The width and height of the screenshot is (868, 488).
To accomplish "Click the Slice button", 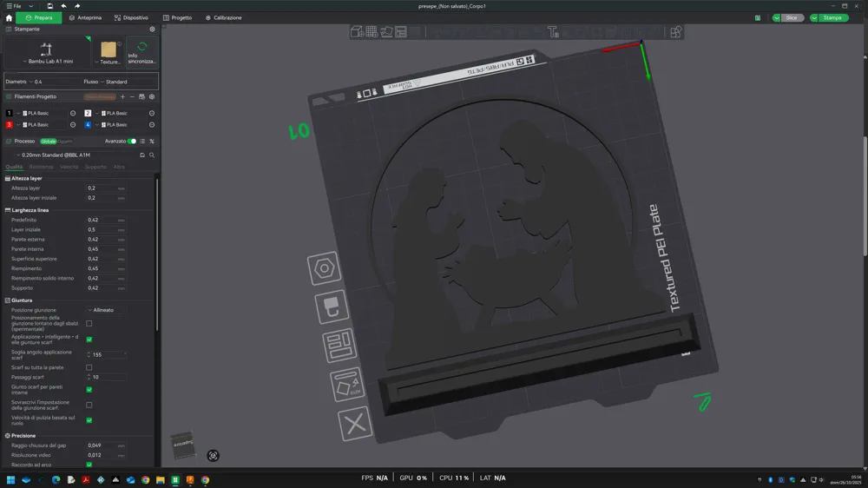I will (x=792, y=17).
